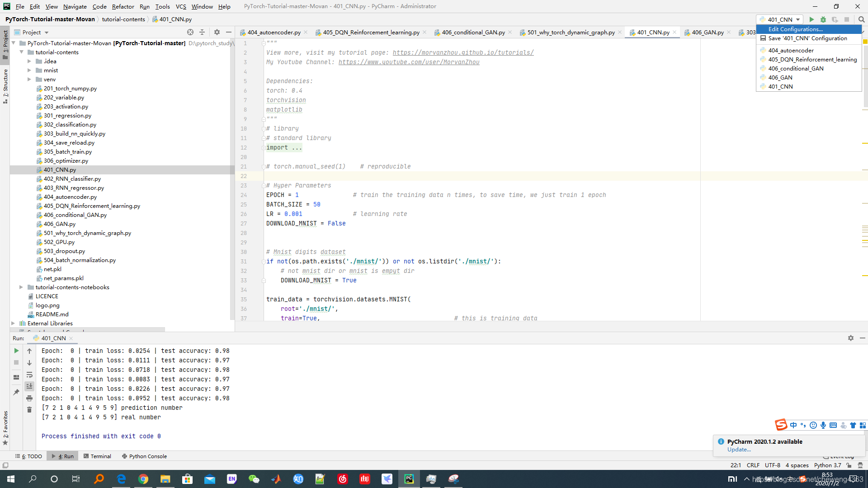868x488 pixels.
Task: Open the Structure side panel
Action: [x=5, y=86]
